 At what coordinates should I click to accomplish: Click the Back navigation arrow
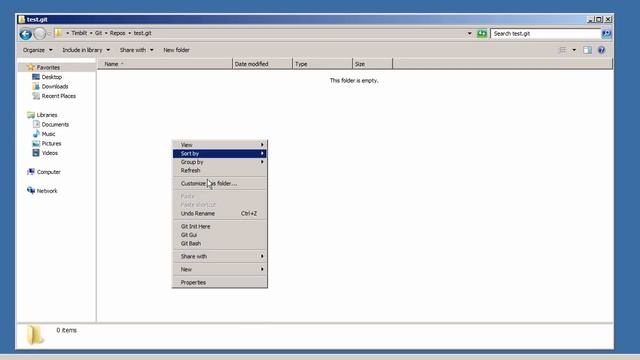point(26,34)
